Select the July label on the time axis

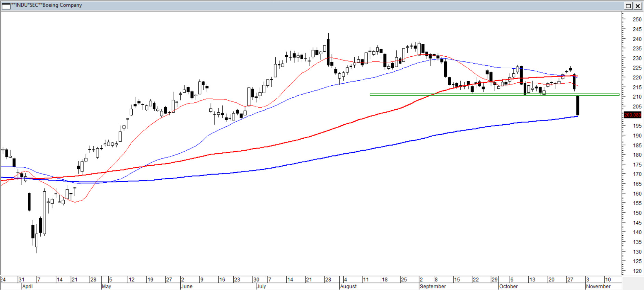coord(261,287)
